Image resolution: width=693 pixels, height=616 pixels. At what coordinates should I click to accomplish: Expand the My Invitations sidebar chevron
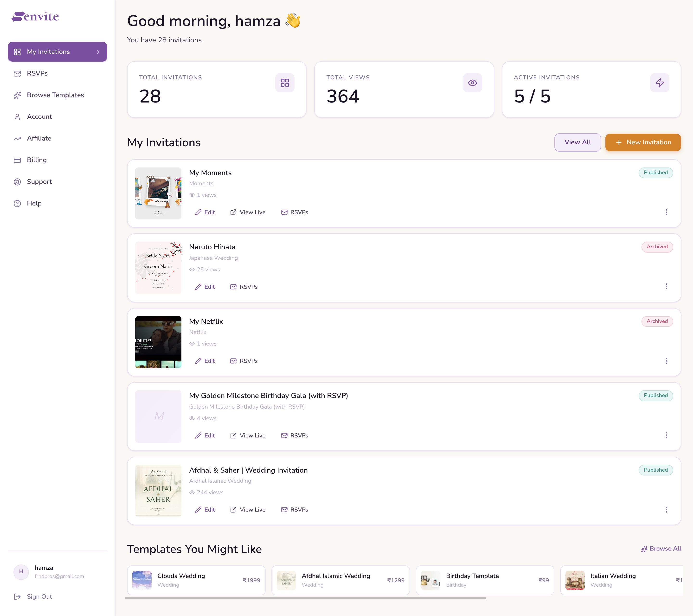[98, 52]
